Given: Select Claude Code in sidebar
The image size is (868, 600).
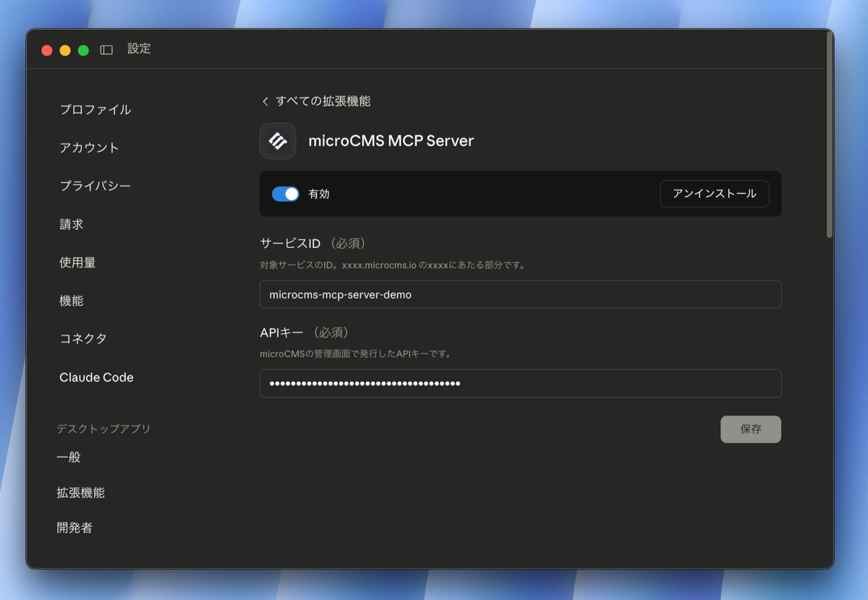Looking at the screenshot, I should point(96,377).
